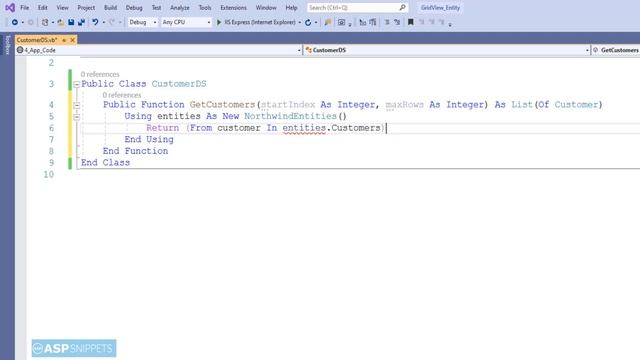Open the View menu
This screenshot has width=640, height=360.
(x=62, y=8)
